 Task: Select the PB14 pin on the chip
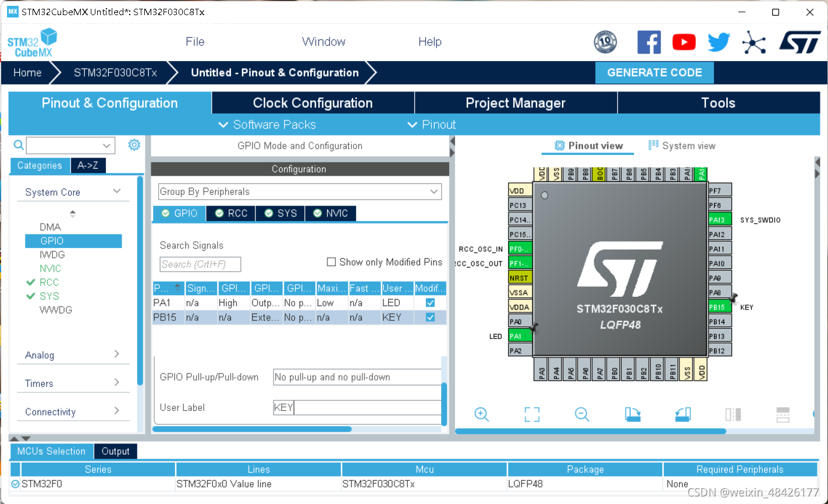point(720,321)
